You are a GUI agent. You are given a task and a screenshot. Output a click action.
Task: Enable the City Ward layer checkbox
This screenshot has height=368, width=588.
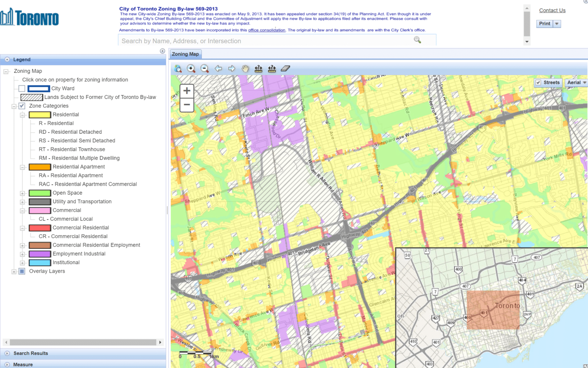pos(21,88)
